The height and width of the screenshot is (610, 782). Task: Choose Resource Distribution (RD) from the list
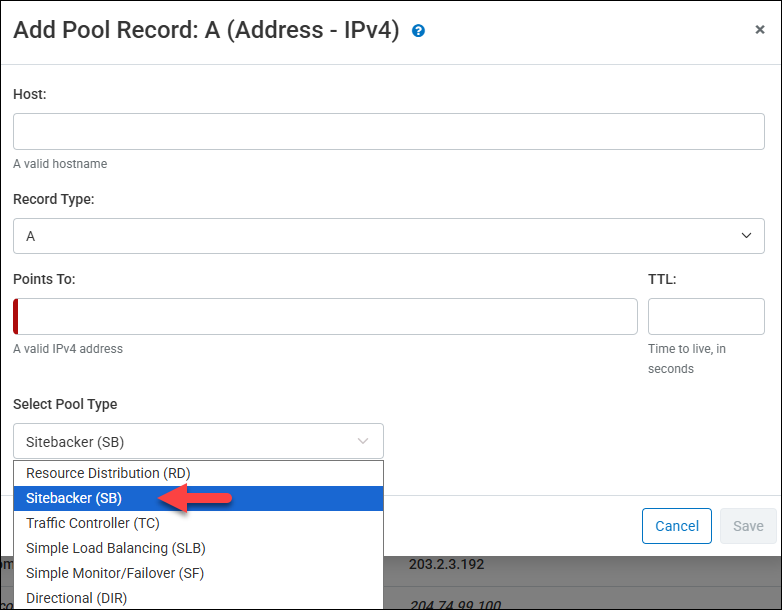tap(108, 473)
